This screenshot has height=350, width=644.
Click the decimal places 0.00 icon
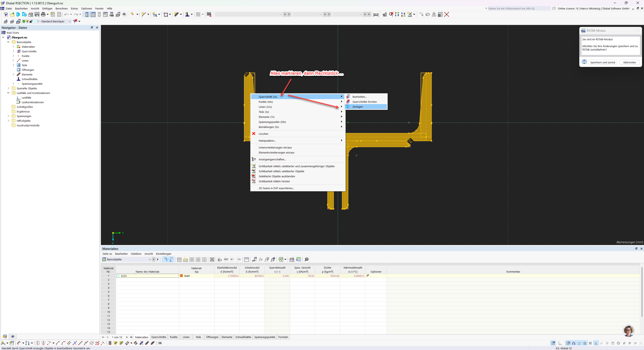pyautogui.click(x=299, y=259)
